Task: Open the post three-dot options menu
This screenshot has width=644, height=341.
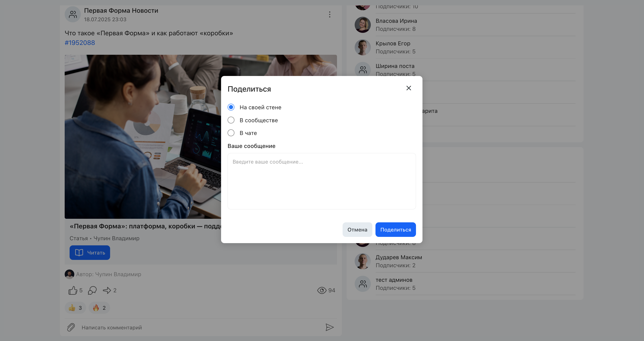Action: tap(330, 15)
